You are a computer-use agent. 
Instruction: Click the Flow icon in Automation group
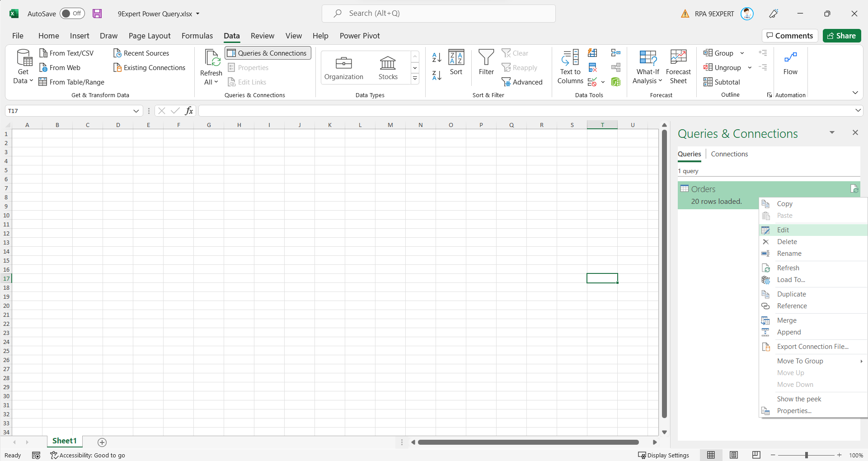790,62
